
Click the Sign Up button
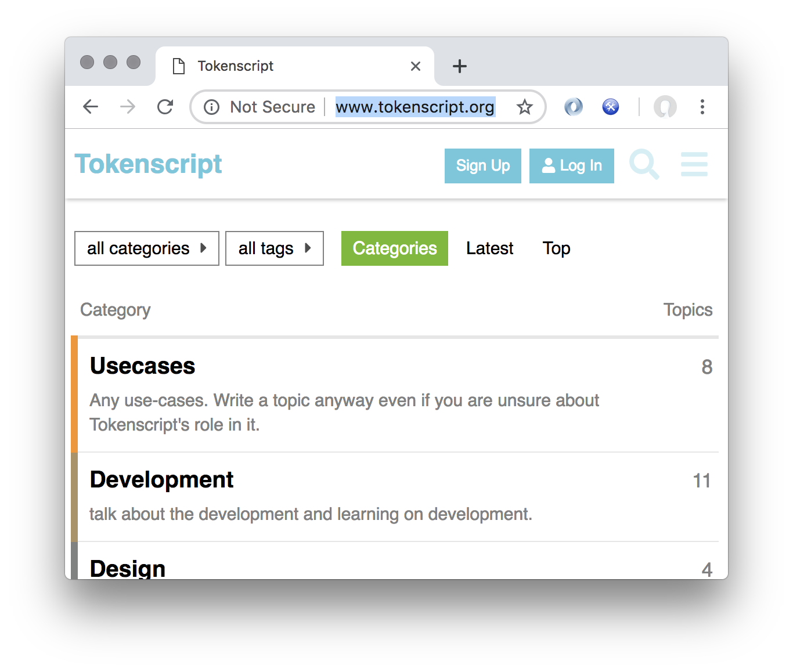(x=482, y=165)
